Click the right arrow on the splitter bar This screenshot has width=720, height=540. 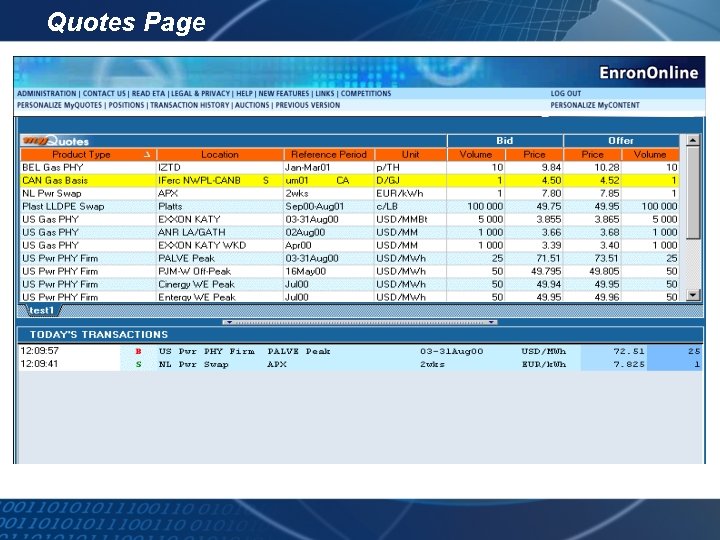pyautogui.click(x=491, y=322)
